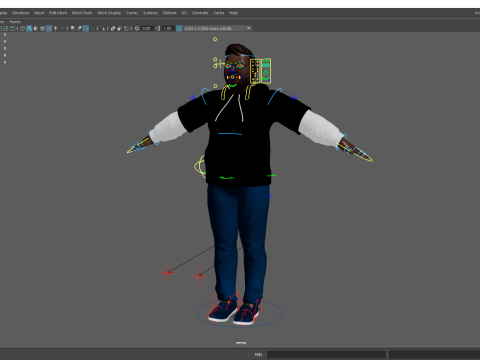Toggle use all lights icon
Image resolution: width=480 pixels, height=360 pixels.
(x=56, y=28)
